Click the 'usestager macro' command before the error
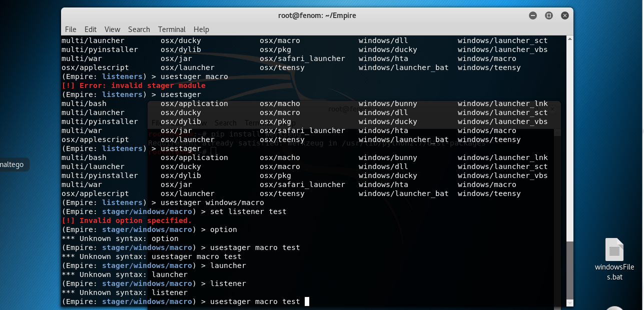Image resolution: width=644 pixels, height=310 pixels. pos(194,76)
